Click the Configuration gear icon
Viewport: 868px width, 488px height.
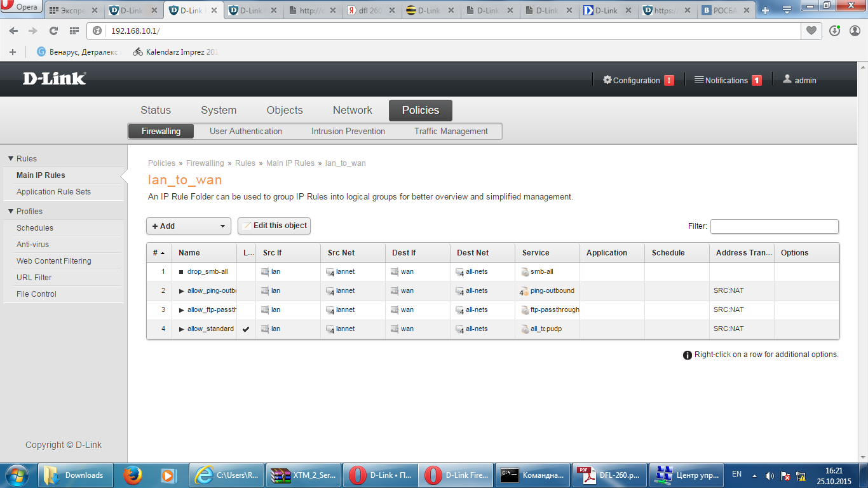pos(607,80)
